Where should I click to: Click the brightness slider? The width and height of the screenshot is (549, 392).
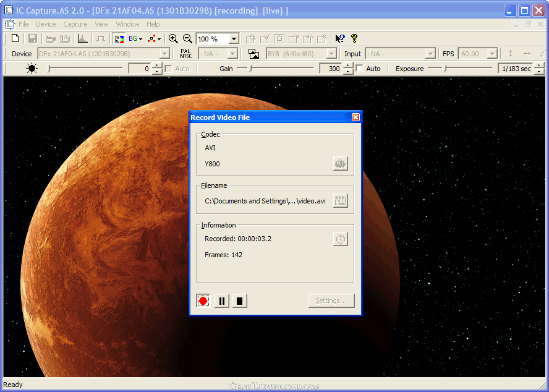(x=85, y=69)
